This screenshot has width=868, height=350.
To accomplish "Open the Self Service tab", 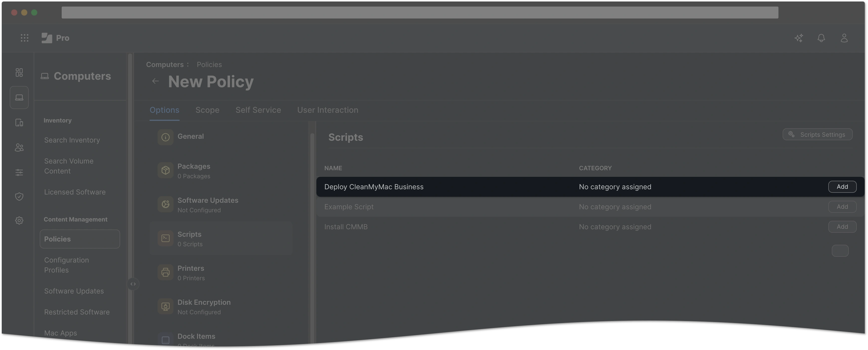I will [258, 110].
